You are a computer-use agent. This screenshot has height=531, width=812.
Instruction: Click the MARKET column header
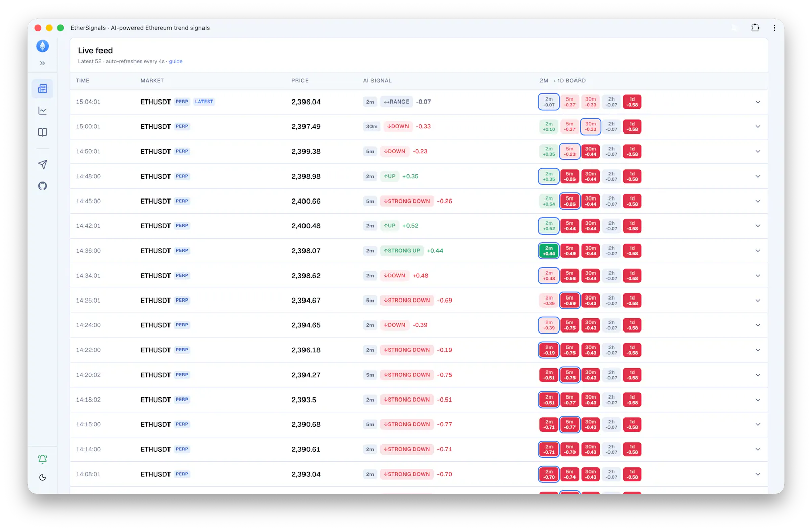pos(152,81)
